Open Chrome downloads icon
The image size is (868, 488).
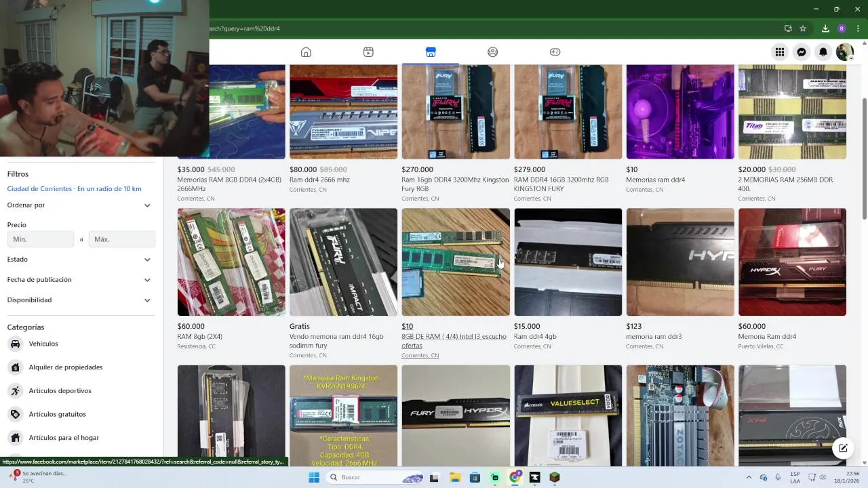(825, 28)
